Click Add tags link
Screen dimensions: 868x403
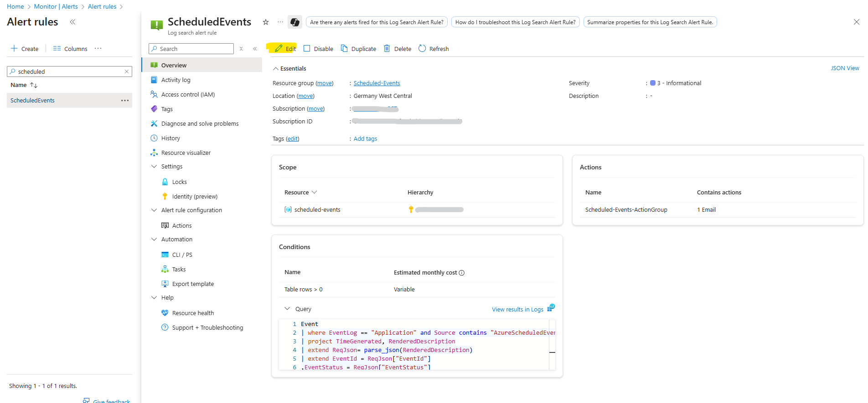tap(365, 139)
